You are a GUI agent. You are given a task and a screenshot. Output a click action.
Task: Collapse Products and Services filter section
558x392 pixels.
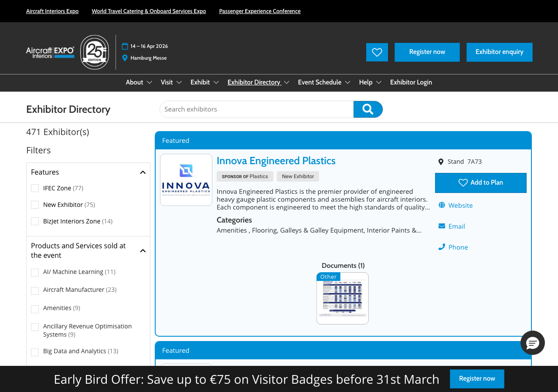[143, 250]
